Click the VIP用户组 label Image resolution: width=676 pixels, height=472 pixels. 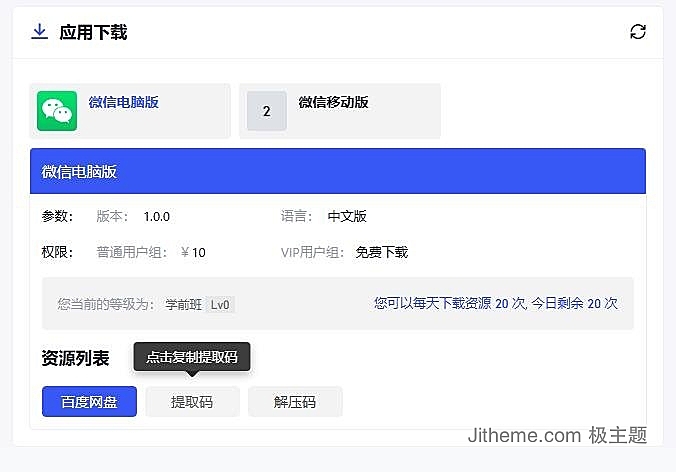(312, 252)
